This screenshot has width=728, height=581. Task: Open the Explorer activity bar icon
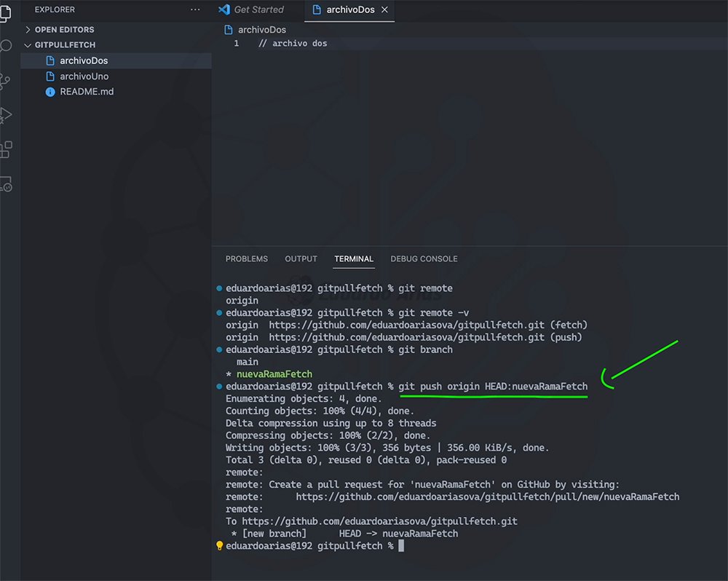tap(5, 12)
